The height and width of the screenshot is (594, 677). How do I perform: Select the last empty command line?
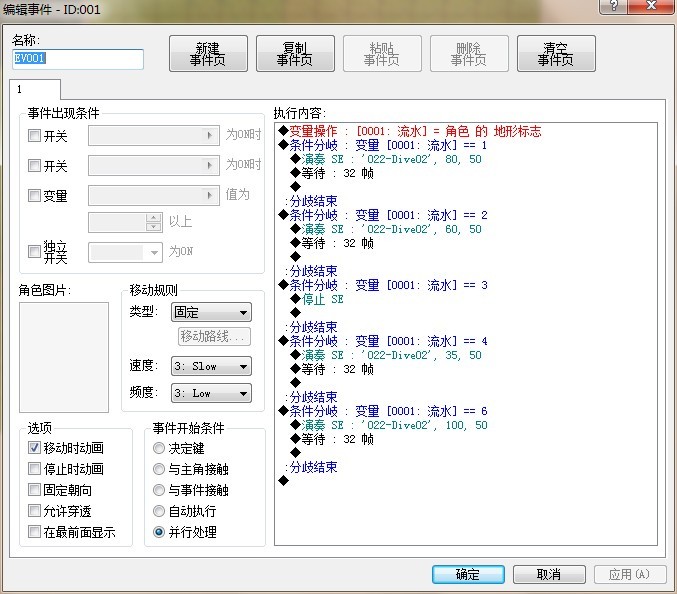pyautogui.click(x=284, y=480)
